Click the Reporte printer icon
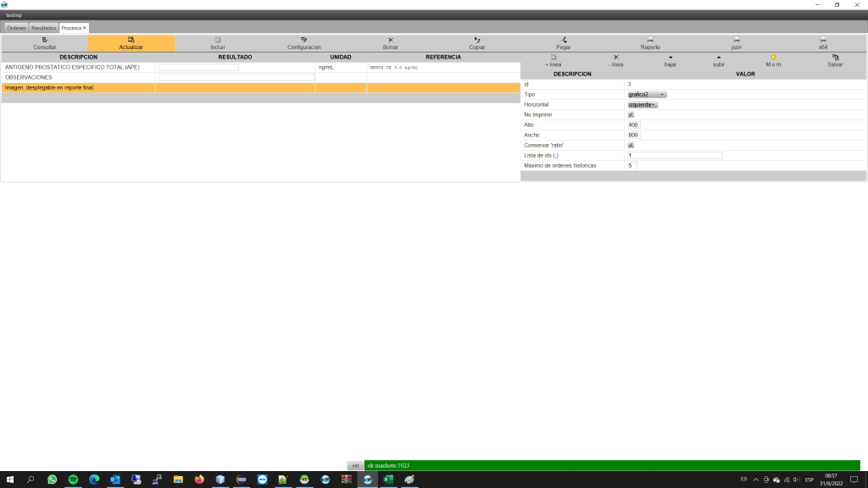 650,40
